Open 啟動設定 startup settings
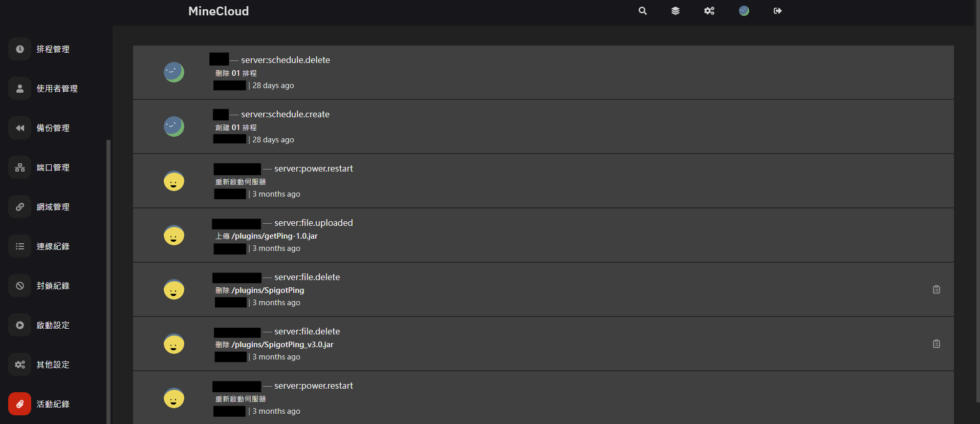This screenshot has width=980, height=424. pyautogui.click(x=53, y=325)
